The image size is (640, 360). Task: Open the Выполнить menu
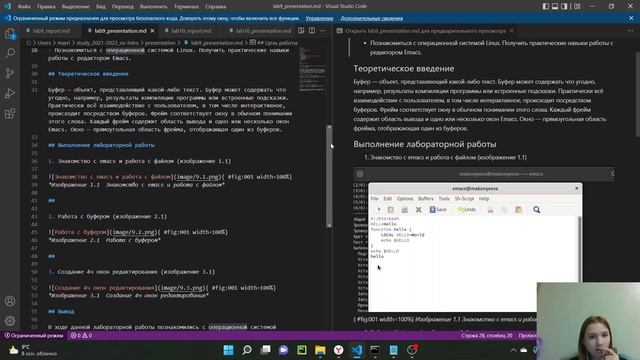[153, 7]
